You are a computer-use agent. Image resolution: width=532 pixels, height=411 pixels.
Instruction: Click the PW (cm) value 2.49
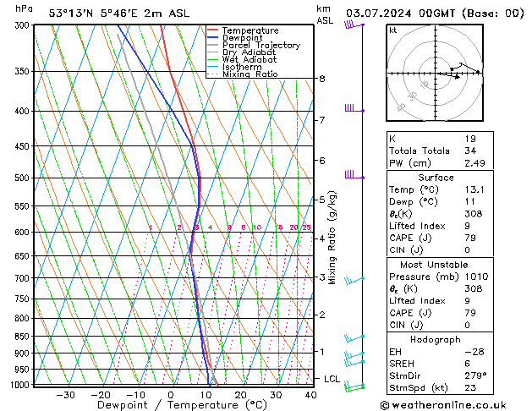471,163
